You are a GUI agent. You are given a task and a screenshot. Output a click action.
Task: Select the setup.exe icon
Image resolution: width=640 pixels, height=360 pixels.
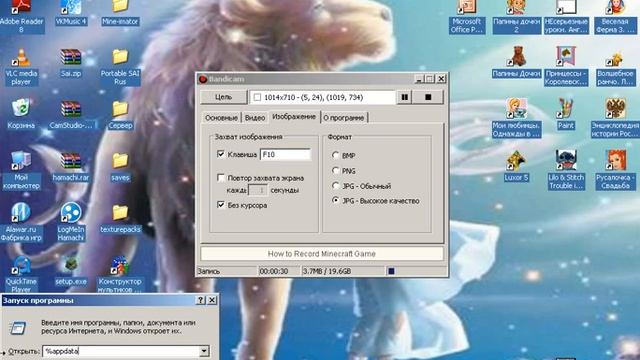(71, 265)
